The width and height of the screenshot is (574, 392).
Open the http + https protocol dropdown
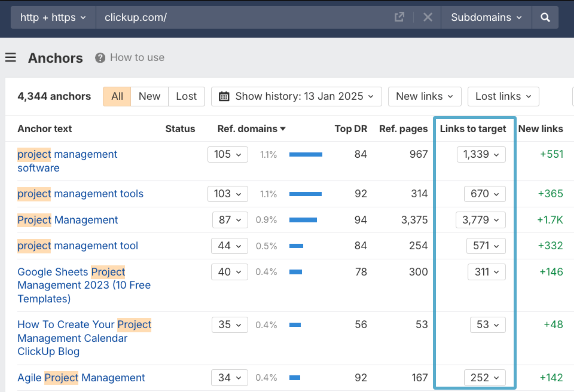click(53, 17)
